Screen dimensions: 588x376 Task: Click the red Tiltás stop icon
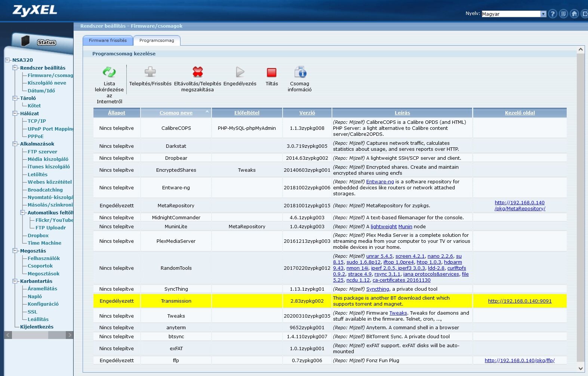[x=272, y=72]
